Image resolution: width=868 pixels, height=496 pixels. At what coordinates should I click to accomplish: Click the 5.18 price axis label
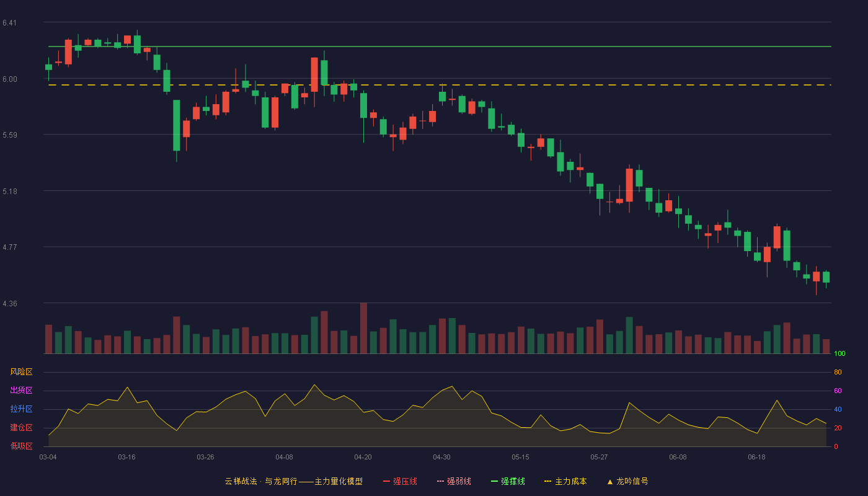tap(9, 192)
